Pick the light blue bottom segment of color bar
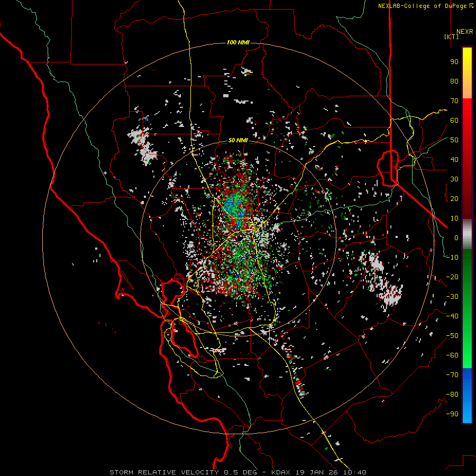 click(467, 411)
